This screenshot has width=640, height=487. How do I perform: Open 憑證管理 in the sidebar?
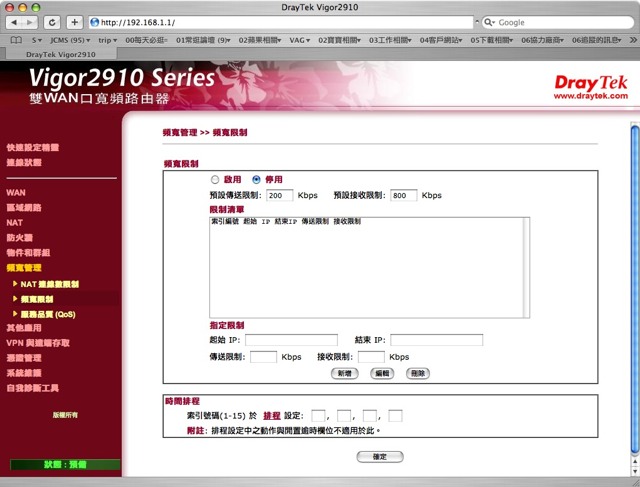(x=24, y=358)
